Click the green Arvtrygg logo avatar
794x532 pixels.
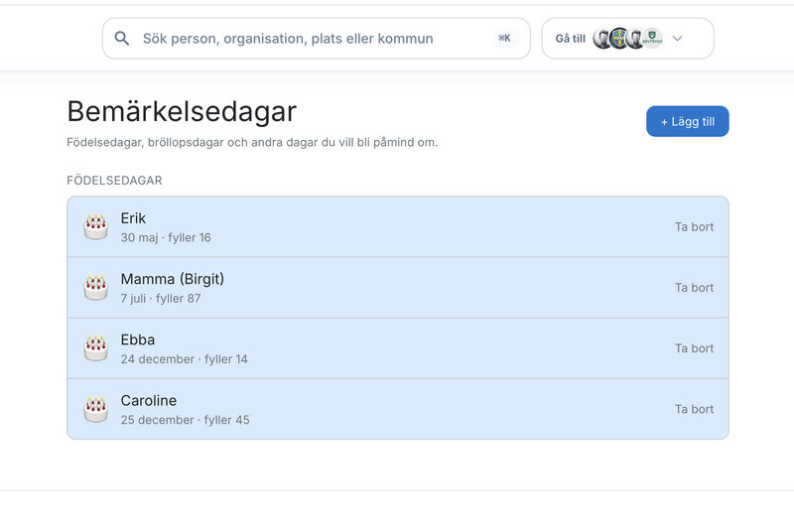[652, 39]
